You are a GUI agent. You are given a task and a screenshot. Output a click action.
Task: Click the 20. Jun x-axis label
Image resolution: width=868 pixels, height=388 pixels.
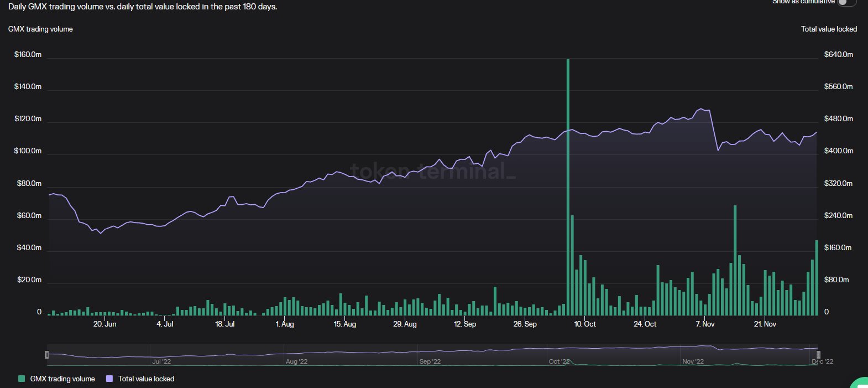point(104,324)
